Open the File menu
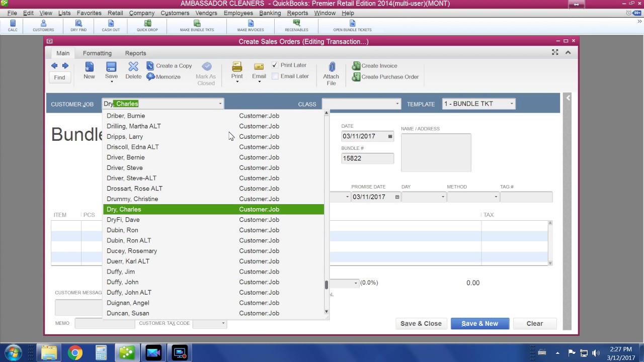 (12, 13)
